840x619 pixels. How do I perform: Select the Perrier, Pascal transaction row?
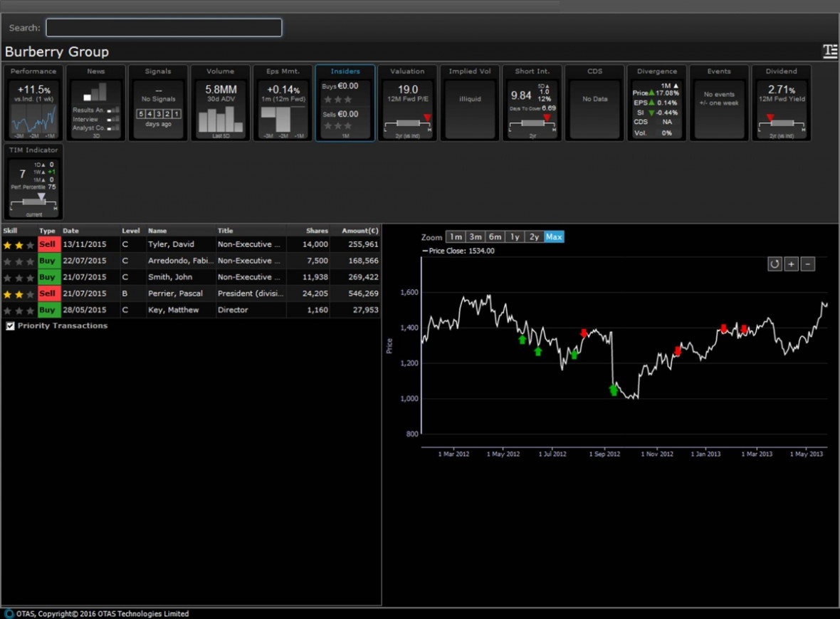click(x=191, y=293)
